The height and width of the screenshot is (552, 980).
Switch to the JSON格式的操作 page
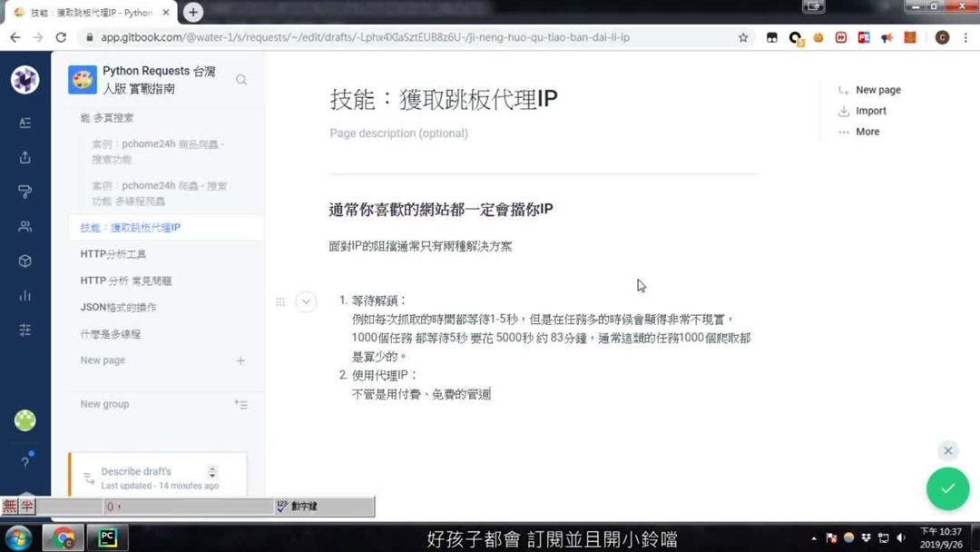click(x=119, y=307)
